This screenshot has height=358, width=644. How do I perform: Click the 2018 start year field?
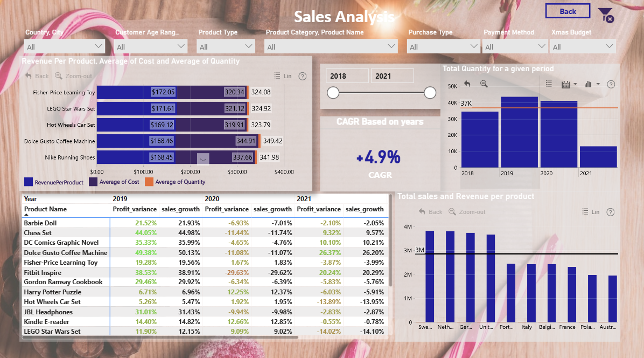pos(347,76)
